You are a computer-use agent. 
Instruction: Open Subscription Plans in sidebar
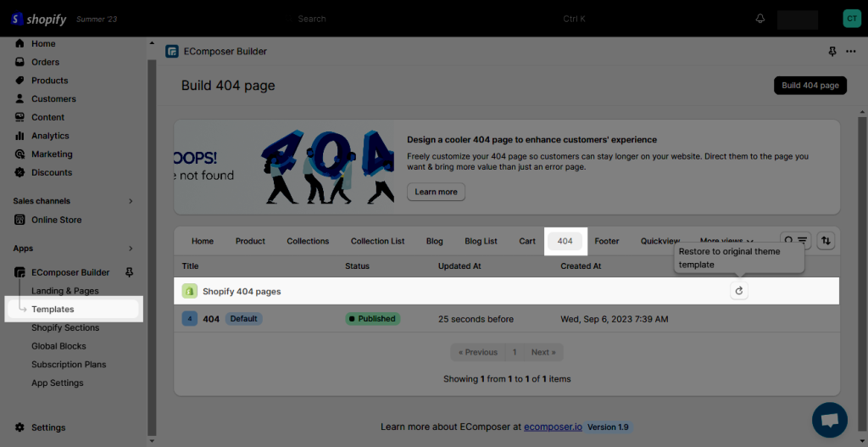pyautogui.click(x=69, y=365)
